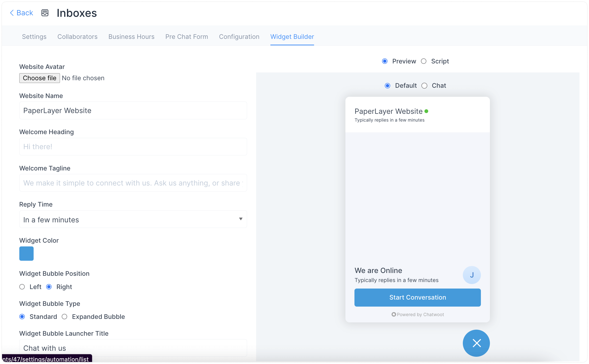Screen dimensions: 589x364
Task: Click the Powered by Chatwoot link
Action: pos(417,314)
